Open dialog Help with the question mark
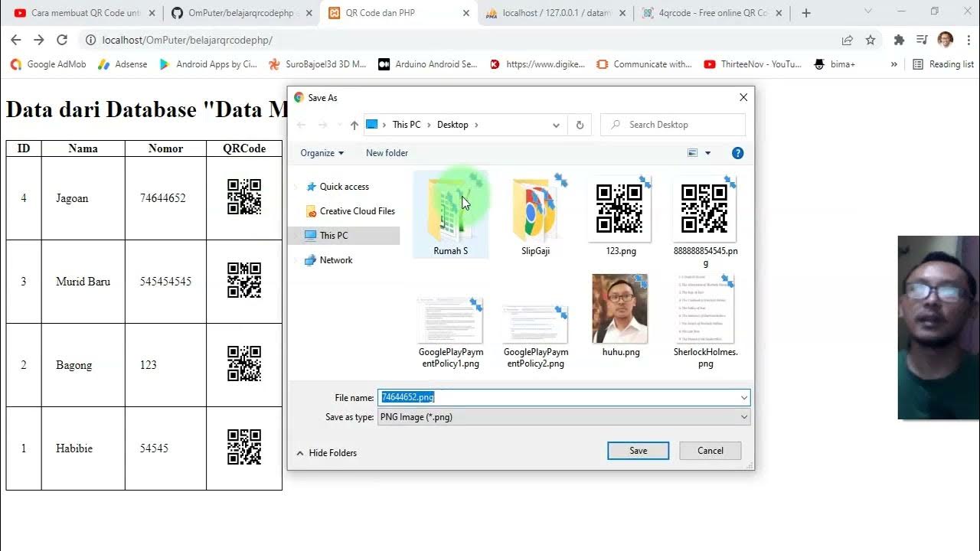Screen dimensions: 980x551 [x=738, y=153]
